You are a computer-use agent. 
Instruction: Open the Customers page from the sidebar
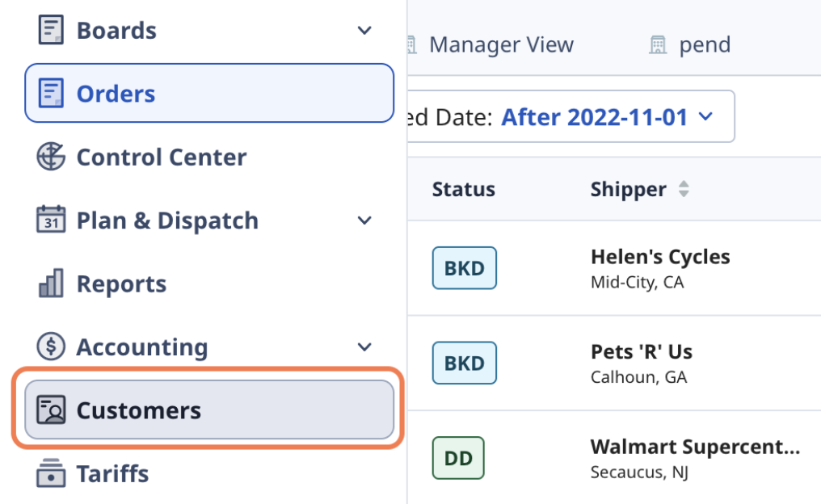point(138,410)
